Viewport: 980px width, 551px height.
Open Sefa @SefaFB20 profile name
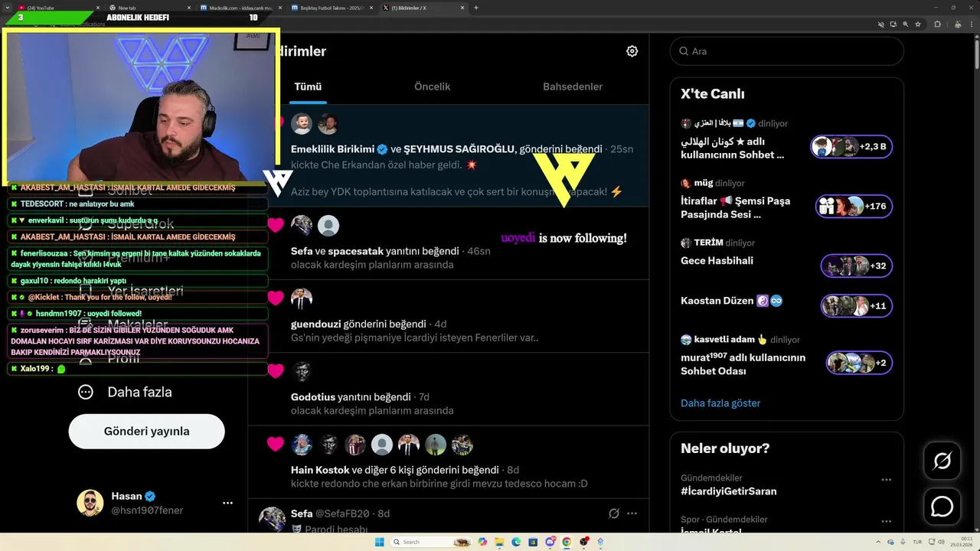[302, 514]
